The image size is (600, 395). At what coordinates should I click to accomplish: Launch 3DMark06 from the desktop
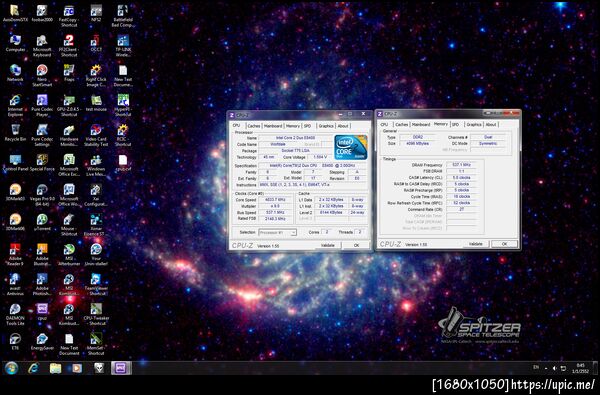15,222
